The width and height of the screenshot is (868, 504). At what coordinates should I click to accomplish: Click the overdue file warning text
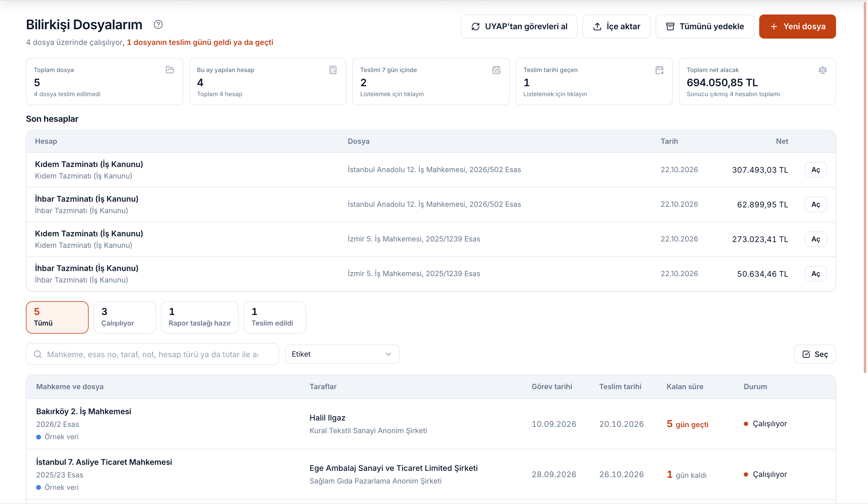click(200, 43)
